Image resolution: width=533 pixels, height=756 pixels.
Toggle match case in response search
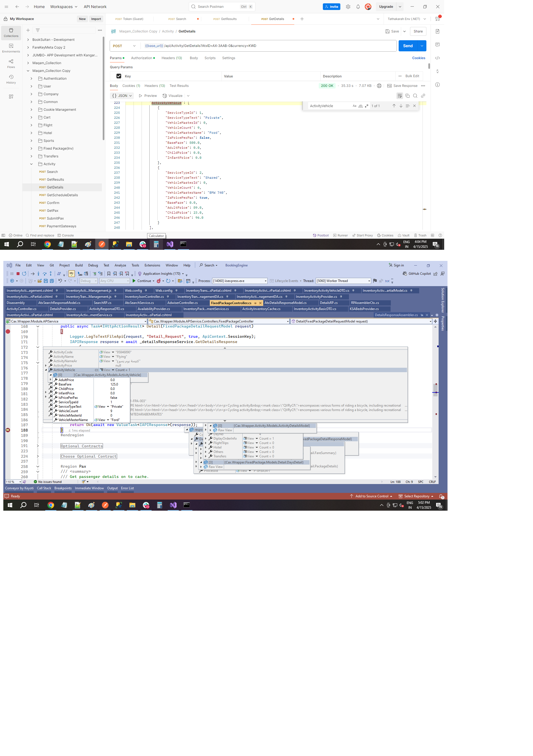pos(355,106)
